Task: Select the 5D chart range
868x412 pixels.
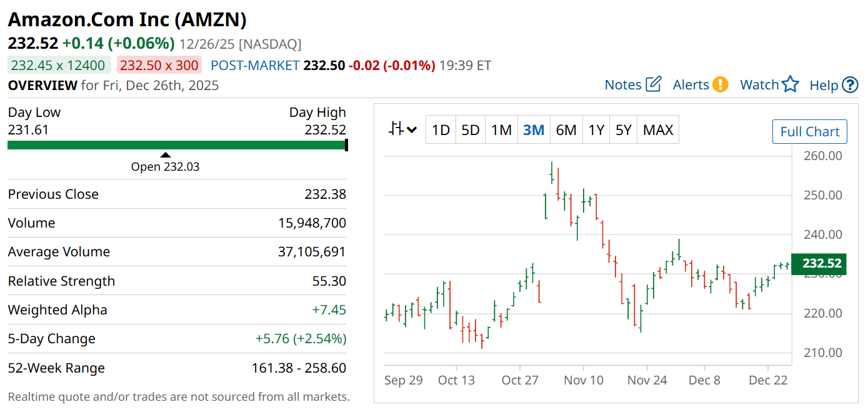Action: click(x=471, y=130)
